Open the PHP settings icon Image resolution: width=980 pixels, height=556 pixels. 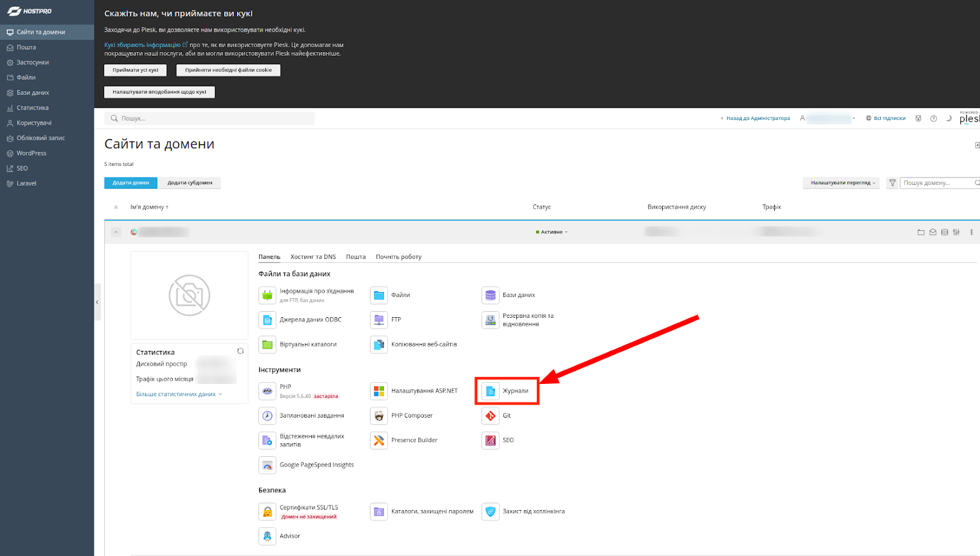pos(268,391)
